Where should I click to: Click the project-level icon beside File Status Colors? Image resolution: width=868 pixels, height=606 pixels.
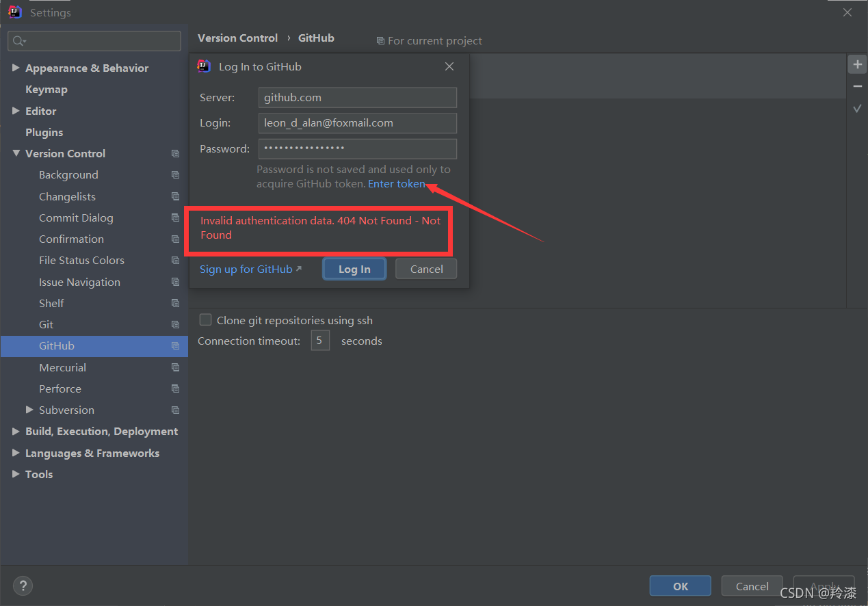tap(176, 261)
